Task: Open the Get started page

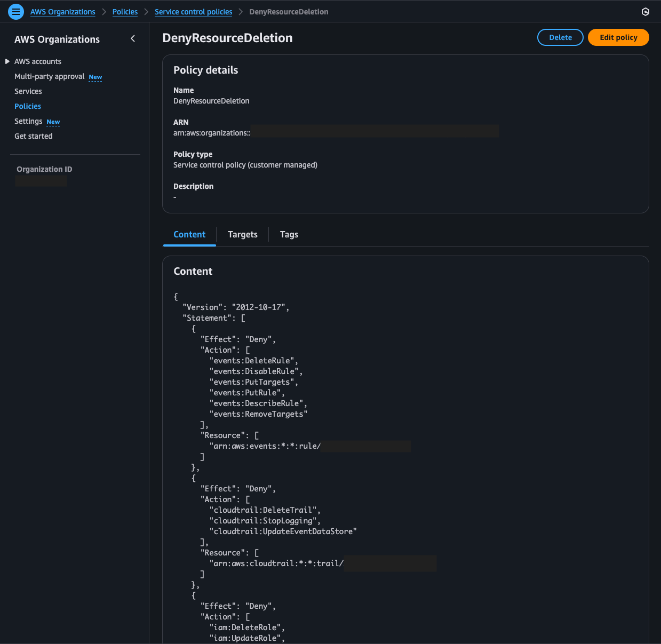Action: coord(34,136)
